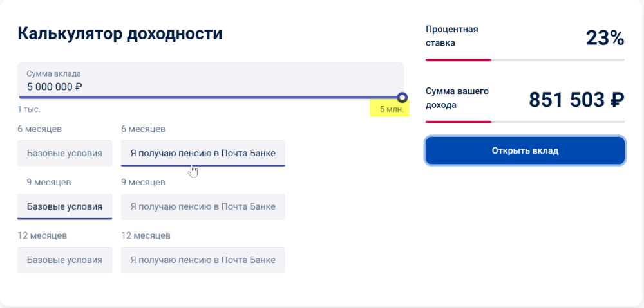Click the "Сумма вклада" field label
The height and width of the screenshot is (308, 644).
pyautogui.click(x=53, y=74)
